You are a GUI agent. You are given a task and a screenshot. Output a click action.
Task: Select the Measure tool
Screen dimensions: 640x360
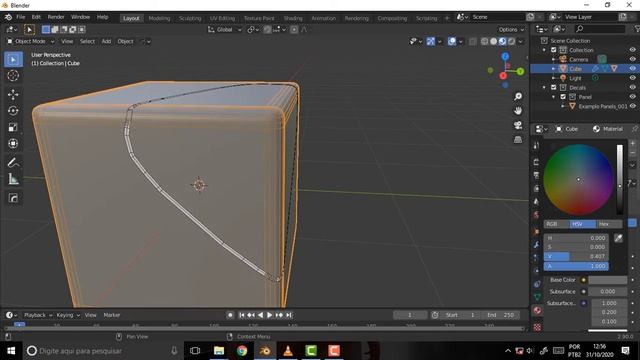[13, 178]
